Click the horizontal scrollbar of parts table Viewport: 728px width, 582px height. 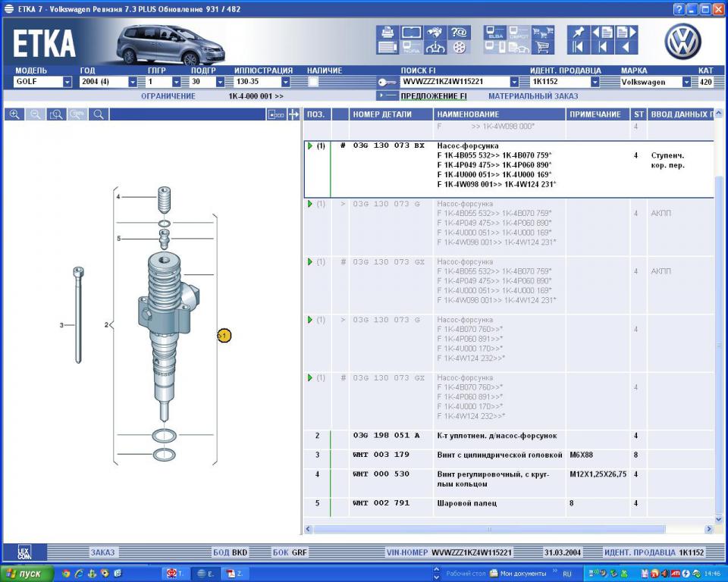point(489,529)
